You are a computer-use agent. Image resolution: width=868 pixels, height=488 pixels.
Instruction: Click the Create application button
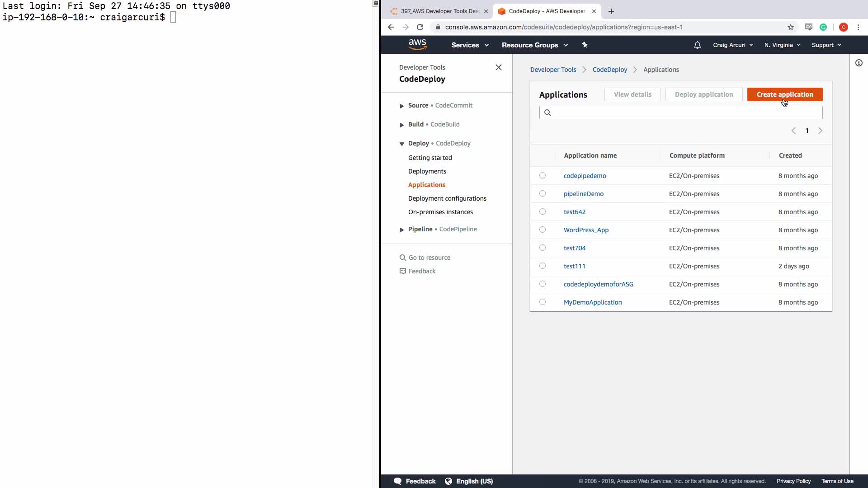784,94
